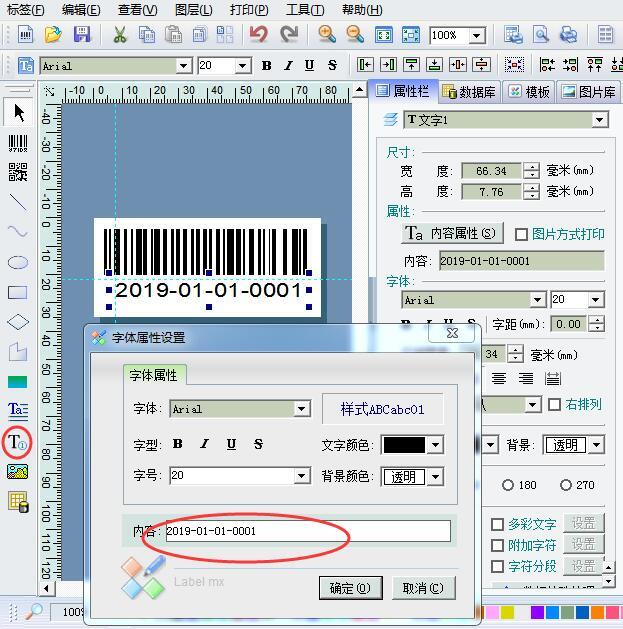The image size is (623, 629).
Task: Open the toolbar Arial font dropdown
Action: click(x=183, y=65)
